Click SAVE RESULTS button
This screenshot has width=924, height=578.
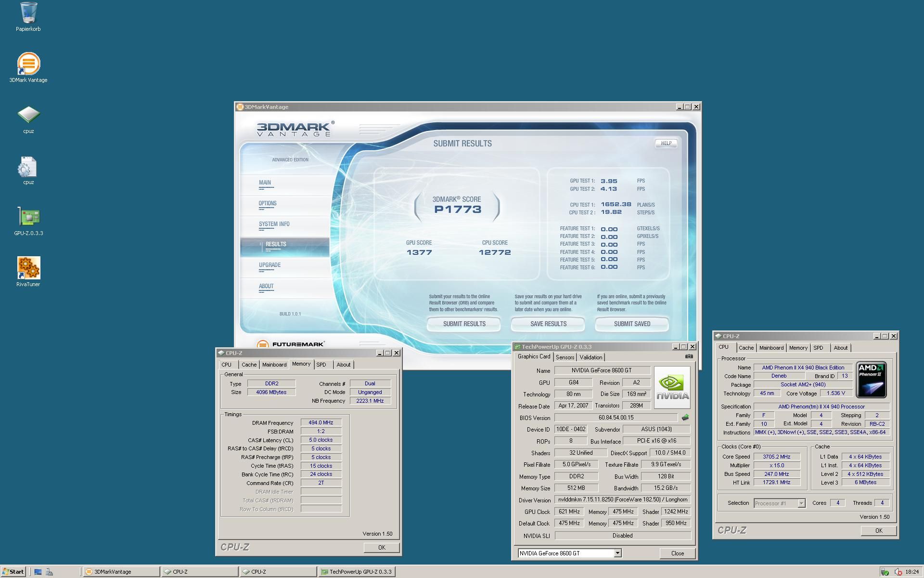[x=548, y=324]
